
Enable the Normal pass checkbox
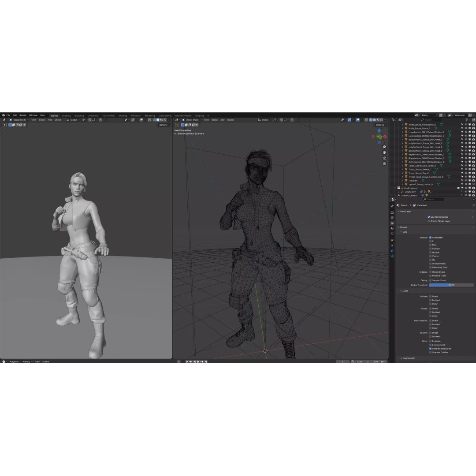pos(430,252)
